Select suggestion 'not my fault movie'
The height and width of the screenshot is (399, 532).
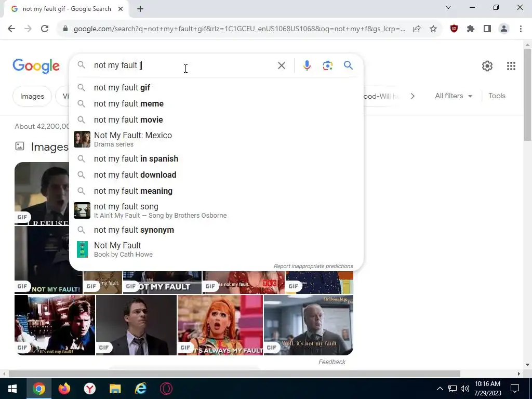pos(216,120)
